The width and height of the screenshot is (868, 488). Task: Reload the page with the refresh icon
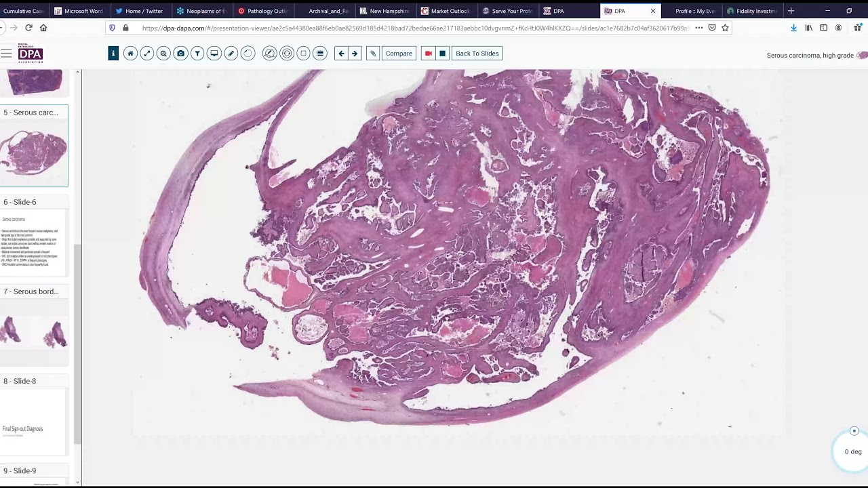[x=28, y=28]
